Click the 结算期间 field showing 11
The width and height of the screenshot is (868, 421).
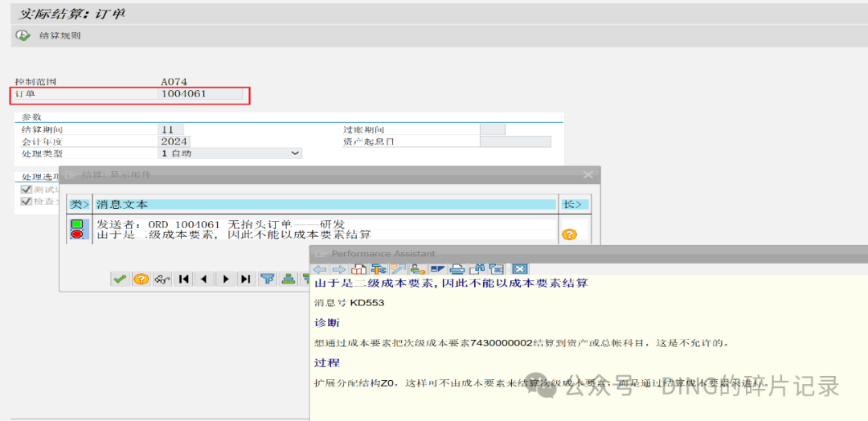(x=170, y=129)
